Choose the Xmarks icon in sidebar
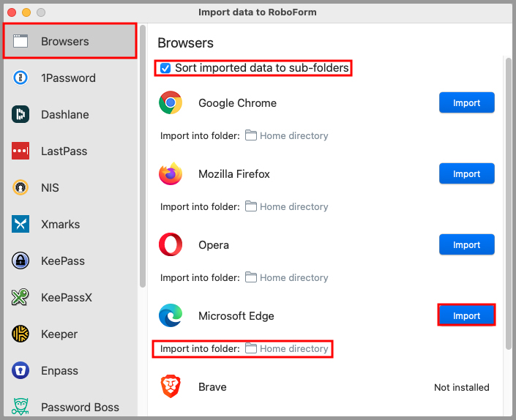 [20, 225]
